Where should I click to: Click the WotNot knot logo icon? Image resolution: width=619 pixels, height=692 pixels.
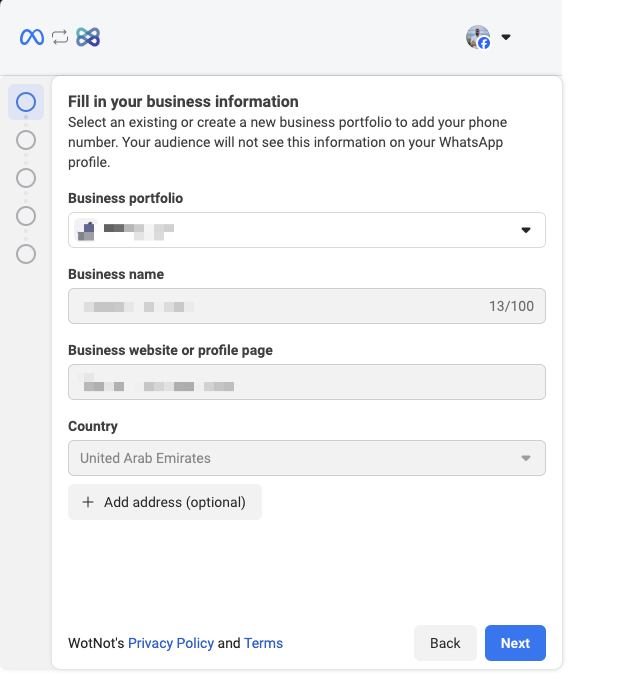(88, 37)
